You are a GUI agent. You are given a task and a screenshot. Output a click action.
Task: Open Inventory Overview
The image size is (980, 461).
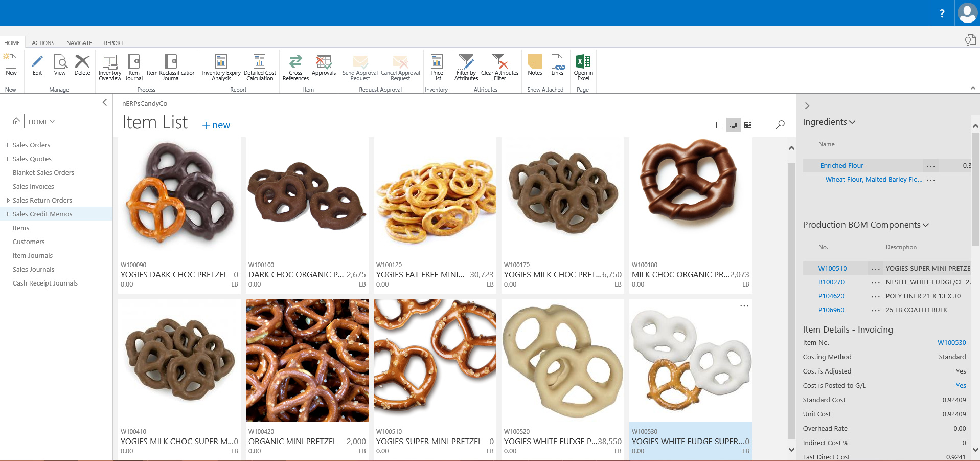click(x=110, y=68)
